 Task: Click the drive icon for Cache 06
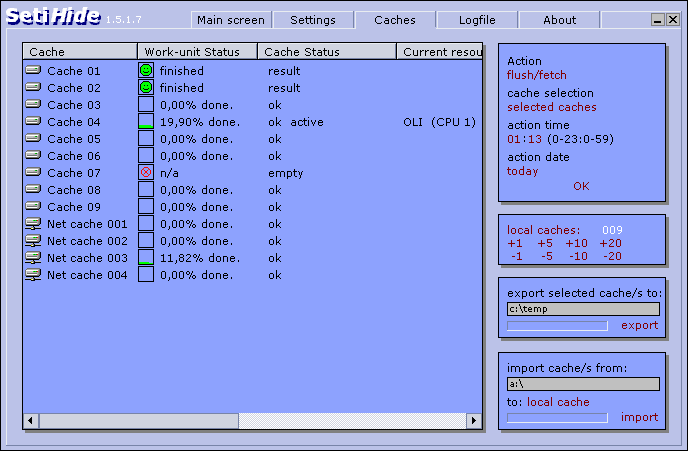(33, 155)
